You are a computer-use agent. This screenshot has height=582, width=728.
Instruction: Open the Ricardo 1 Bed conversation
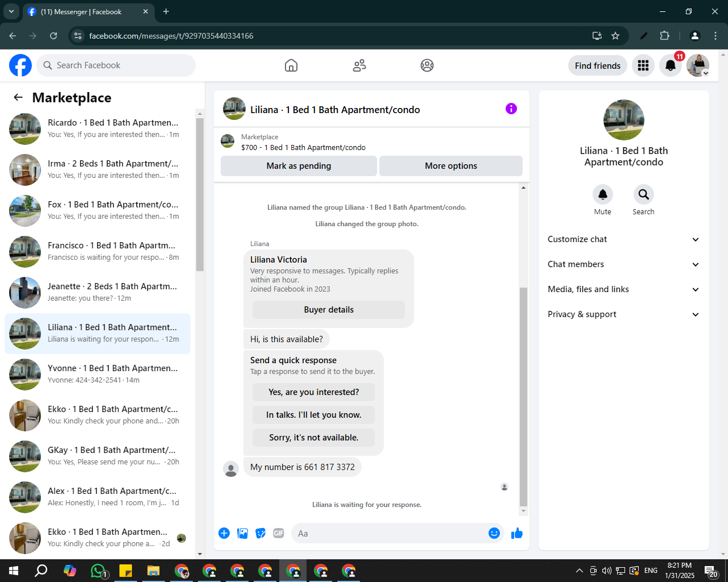point(97,129)
